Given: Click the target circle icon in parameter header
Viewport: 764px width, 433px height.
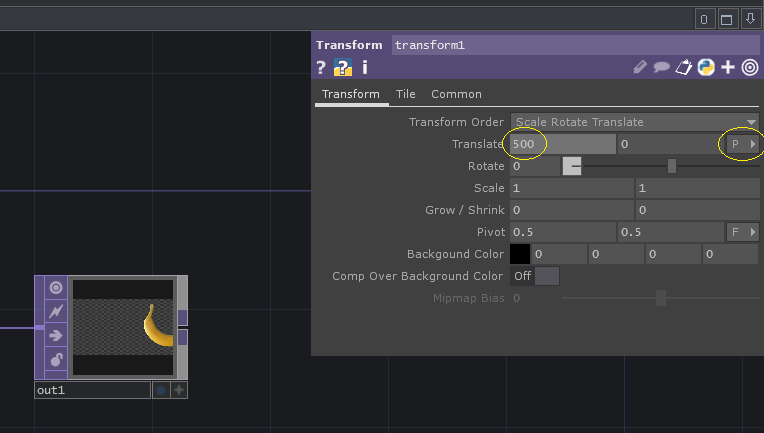Looking at the screenshot, I should coord(750,68).
